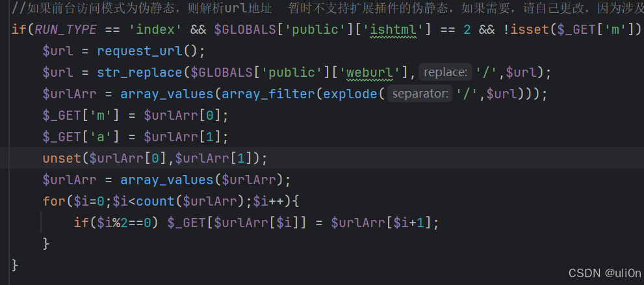This screenshot has height=285, width=644.
Task: Click the explode function name
Action: pos(350,94)
